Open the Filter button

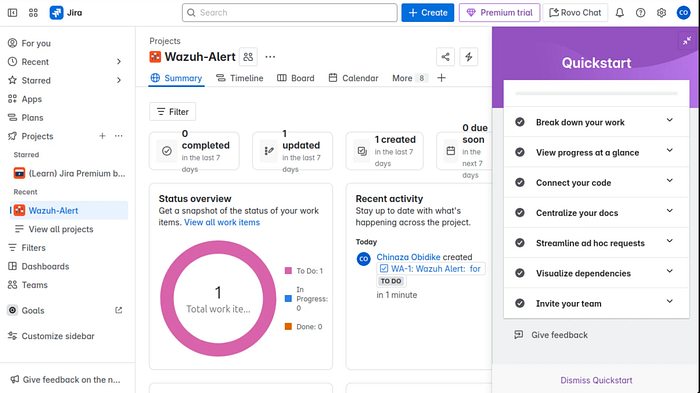coord(173,112)
